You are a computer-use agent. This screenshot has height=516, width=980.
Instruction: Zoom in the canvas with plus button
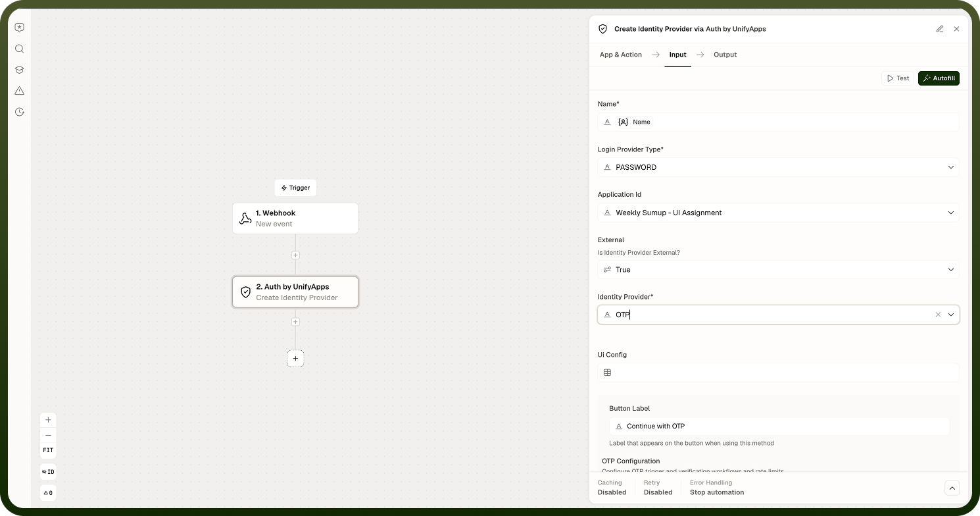(x=48, y=420)
